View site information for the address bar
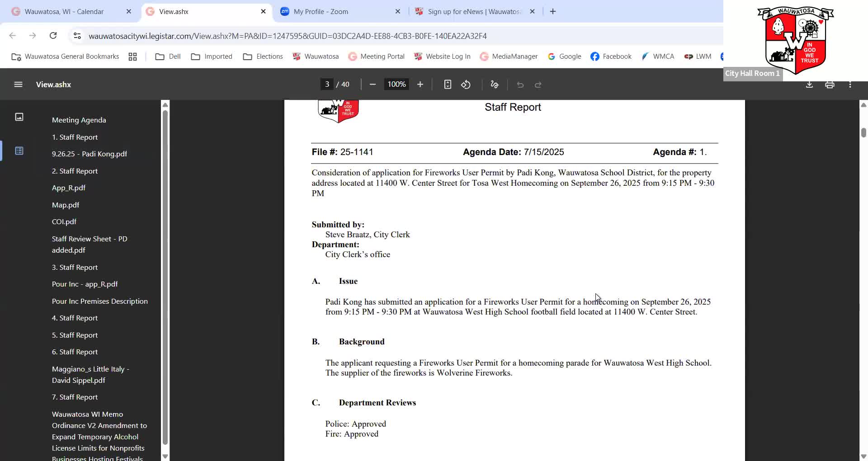Viewport: 868px width, 461px height. (77, 36)
